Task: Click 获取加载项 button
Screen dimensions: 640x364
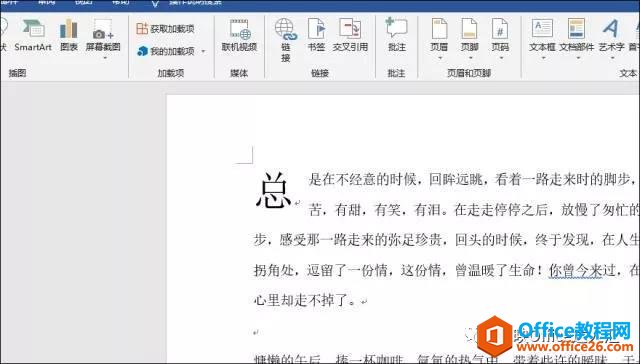Action: point(165,29)
